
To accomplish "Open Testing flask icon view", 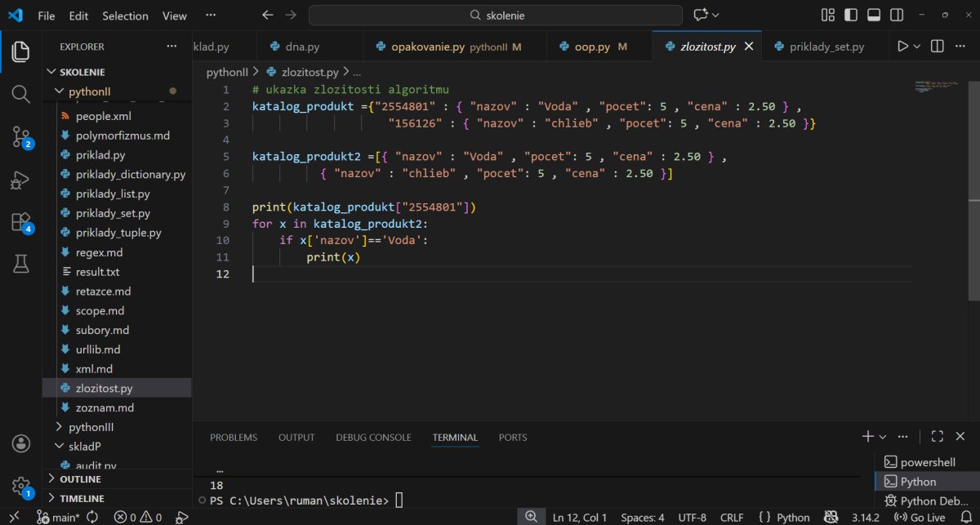I will [20, 264].
